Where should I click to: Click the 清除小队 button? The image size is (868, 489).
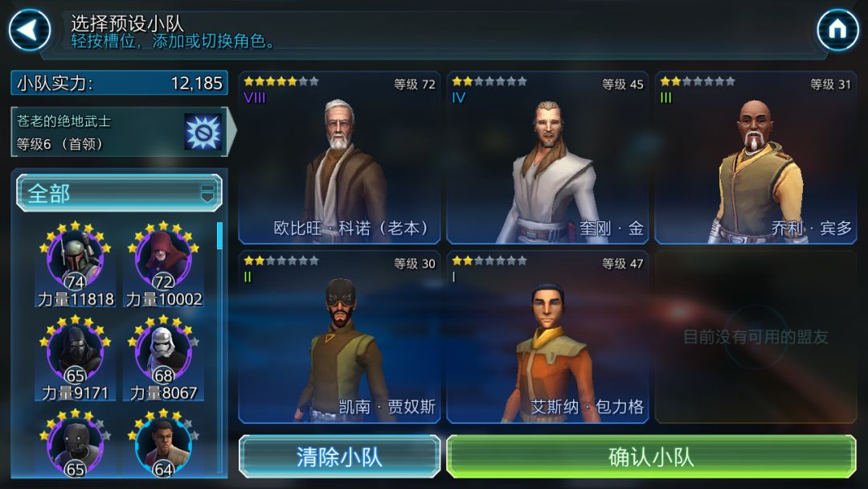tap(339, 457)
